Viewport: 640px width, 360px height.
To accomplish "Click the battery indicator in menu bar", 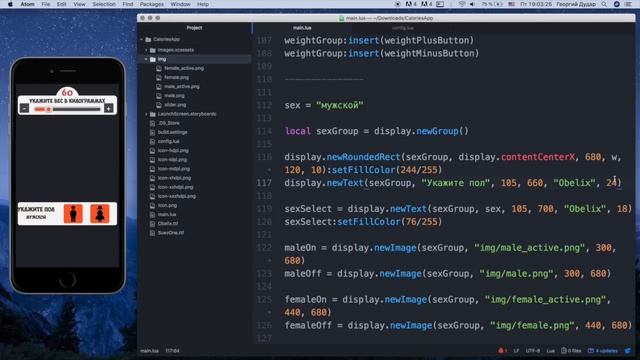I will [x=492, y=4].
